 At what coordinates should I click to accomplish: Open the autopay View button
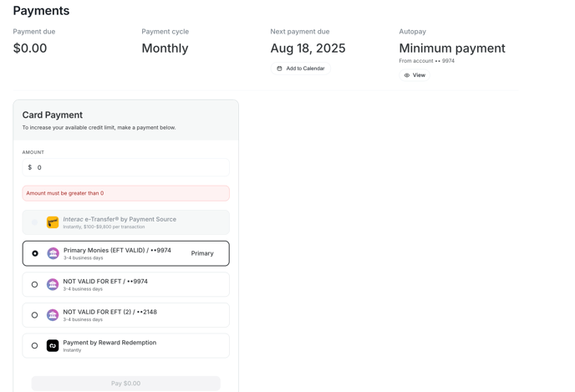click(415, 75)
